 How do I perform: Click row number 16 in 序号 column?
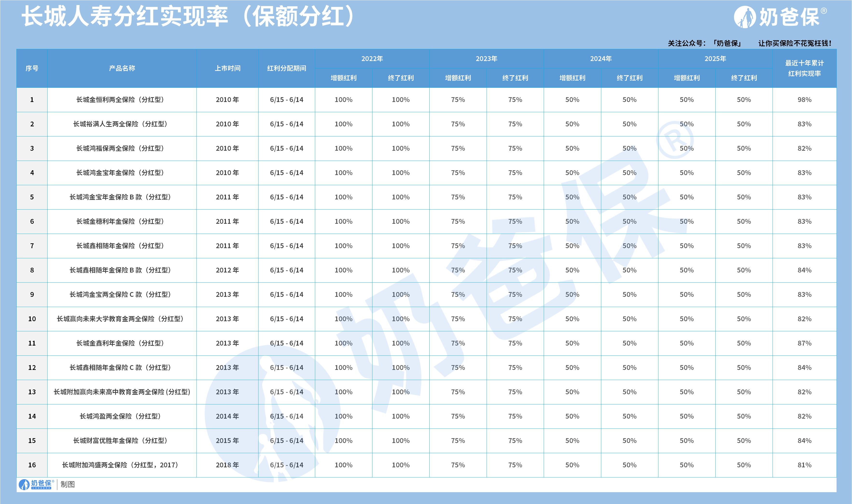click(32, 465)
